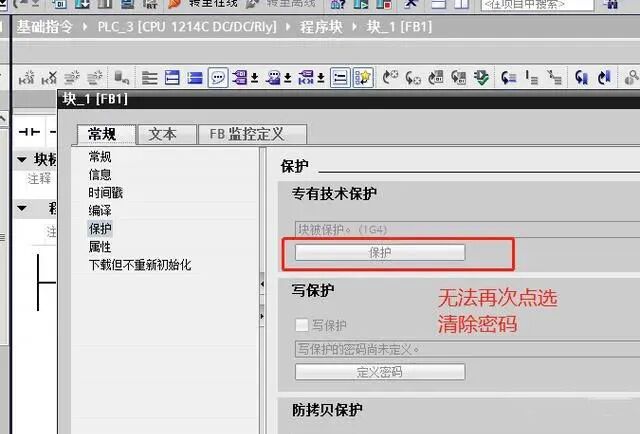Click the 块_1 [FB1] dialog title bar
640x434 pixels.
pyautogui.click(x=349, y=99)
